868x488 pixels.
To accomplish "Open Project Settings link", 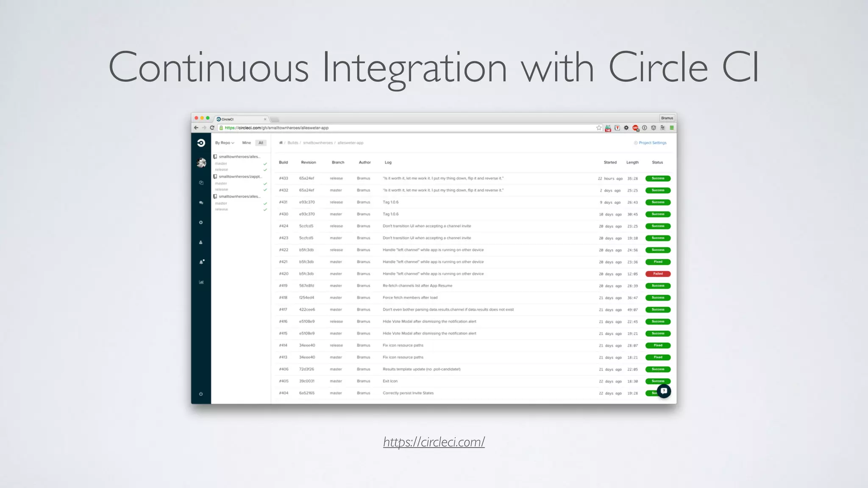I will point(653,143).
